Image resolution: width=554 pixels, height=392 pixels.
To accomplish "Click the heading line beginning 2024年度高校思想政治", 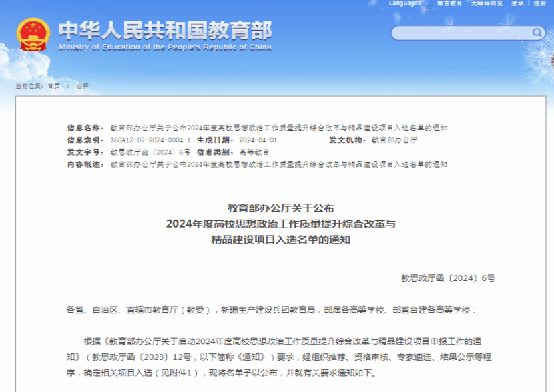I will click(x=280, y=224).
